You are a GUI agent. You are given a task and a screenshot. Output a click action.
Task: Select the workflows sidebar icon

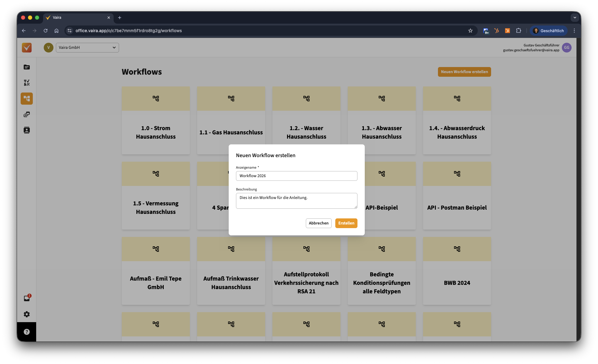27,99
